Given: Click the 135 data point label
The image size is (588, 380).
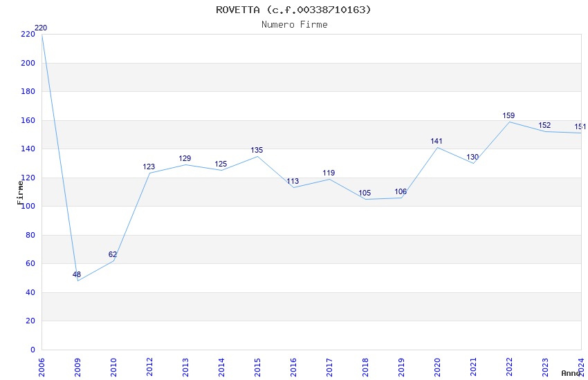Looking at the screenshot, I should tap(257, 151).
